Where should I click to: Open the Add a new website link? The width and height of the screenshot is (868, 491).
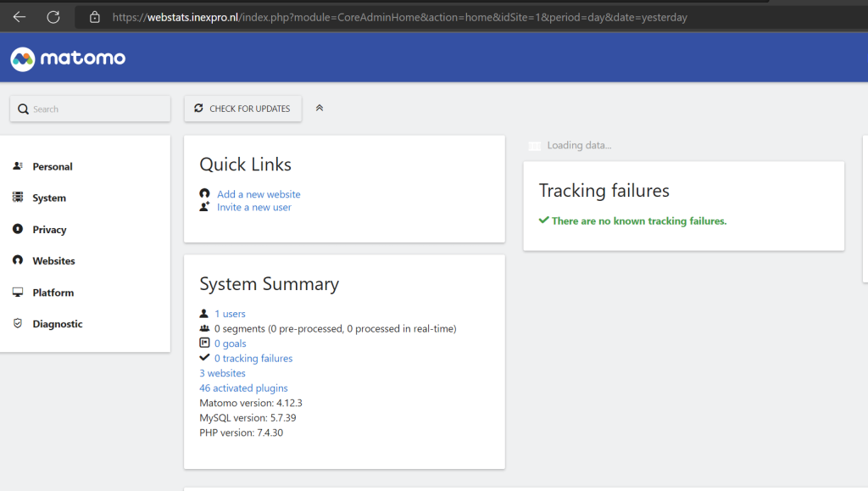(x=259, y=194)
